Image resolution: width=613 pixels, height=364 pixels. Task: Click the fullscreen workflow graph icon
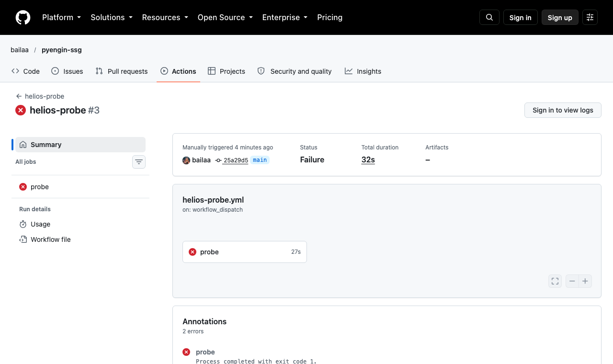pos(555,281)
